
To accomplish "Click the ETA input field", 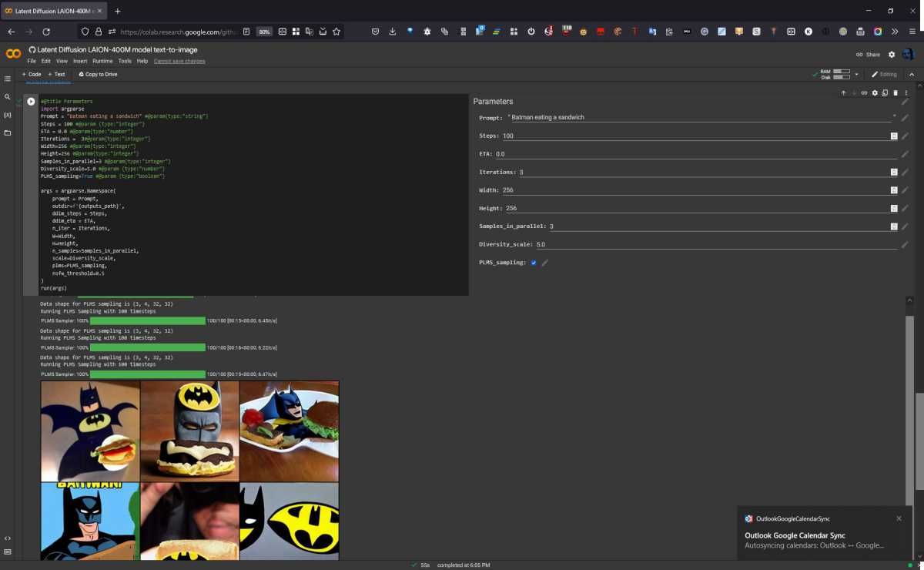I will 696,154.
